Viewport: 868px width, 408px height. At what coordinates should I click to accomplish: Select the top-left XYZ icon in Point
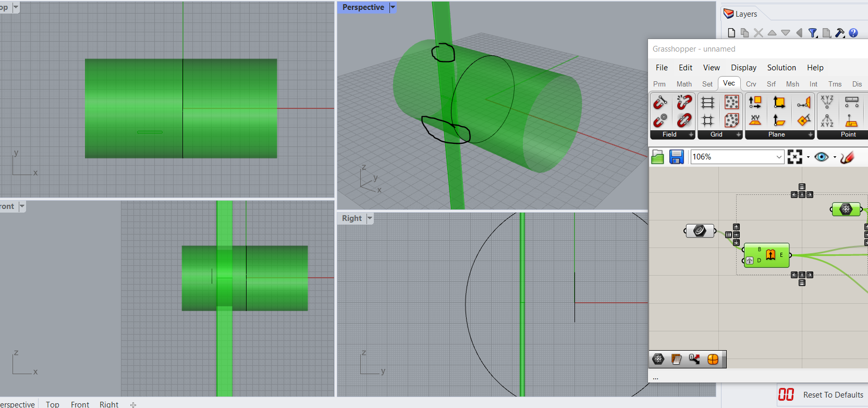click(827, 102)
